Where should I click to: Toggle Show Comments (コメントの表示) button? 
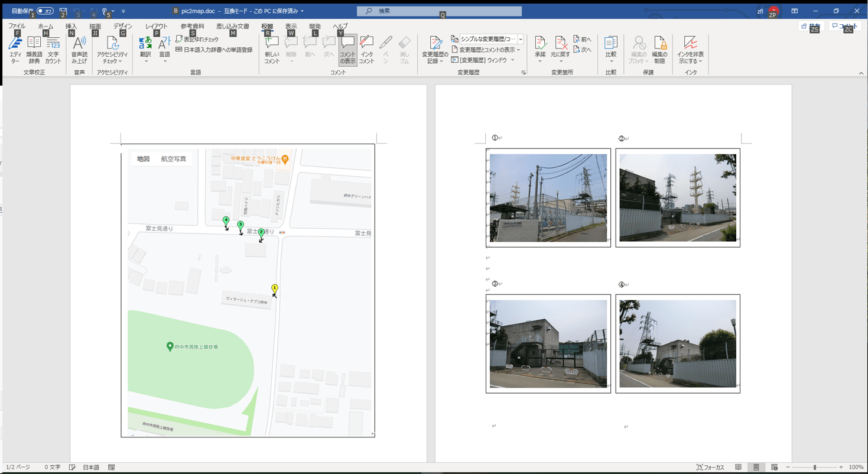tap(347, 49)
